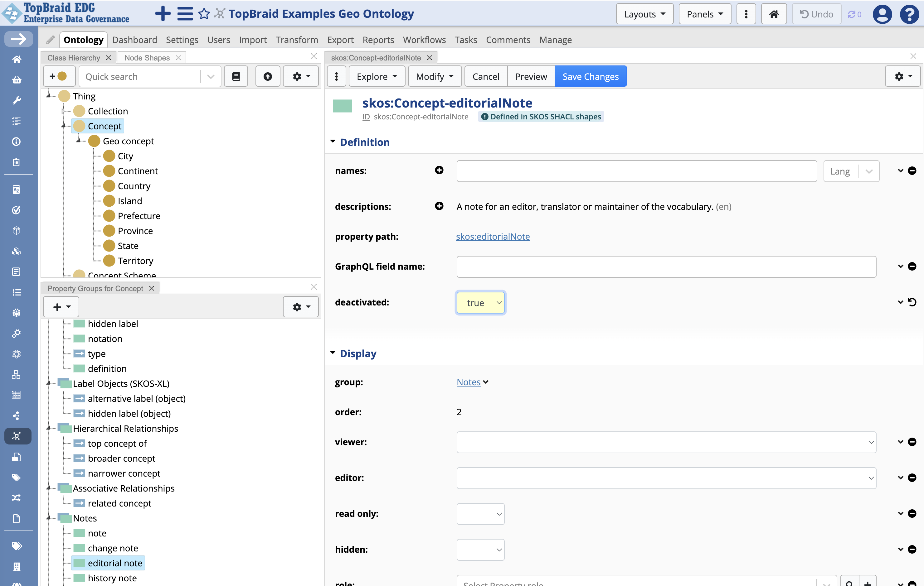Screen dimensions: 924x586
Task: Open the Layouts dropdown menu
Action: click(x=645, y=14)
